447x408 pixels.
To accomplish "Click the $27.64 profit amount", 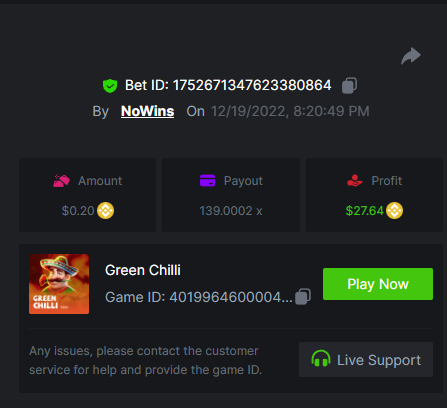I will (365, 211).
